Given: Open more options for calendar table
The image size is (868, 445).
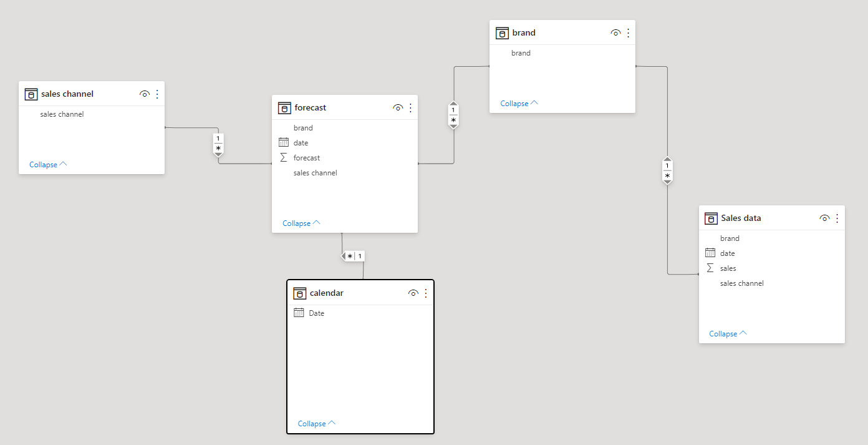Looking at the screenshot, I should pyautogui.click(x=426, y=293).
